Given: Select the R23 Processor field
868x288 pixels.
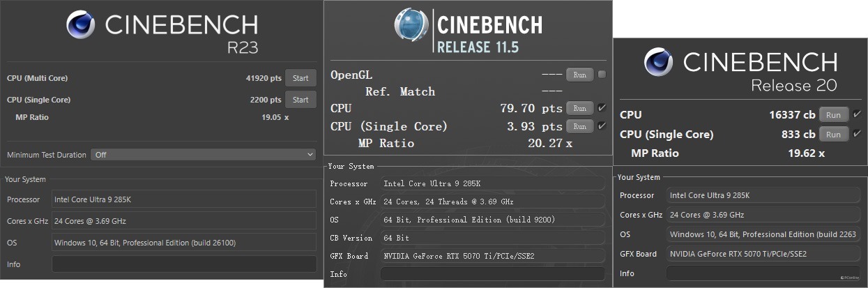Looking at the screenshot, I should [x=184, y=199].
